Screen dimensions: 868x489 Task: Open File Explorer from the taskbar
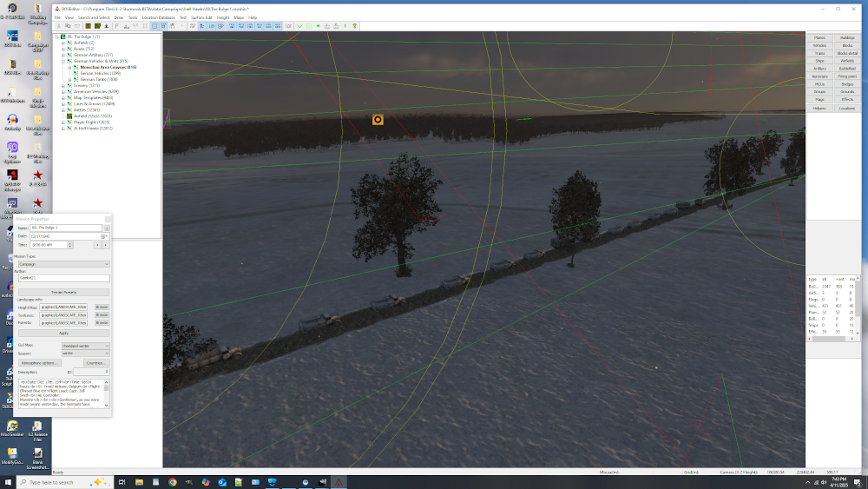point(139,482)
